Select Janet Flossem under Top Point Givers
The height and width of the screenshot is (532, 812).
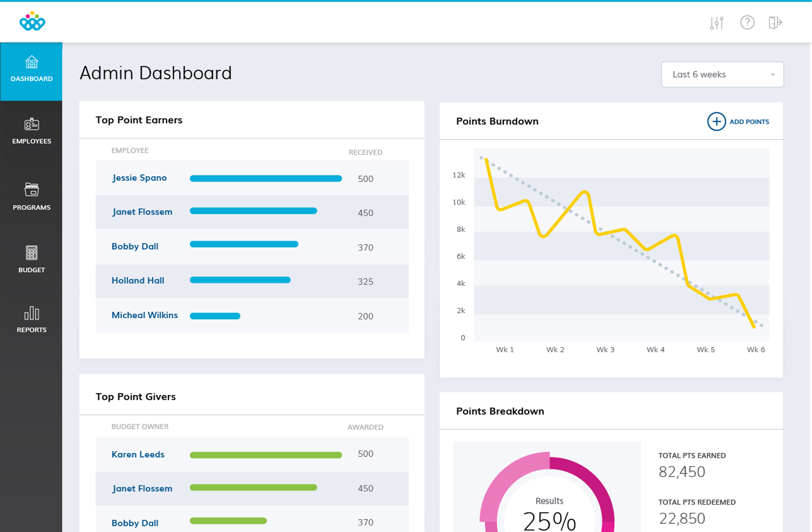click(142, 488)
